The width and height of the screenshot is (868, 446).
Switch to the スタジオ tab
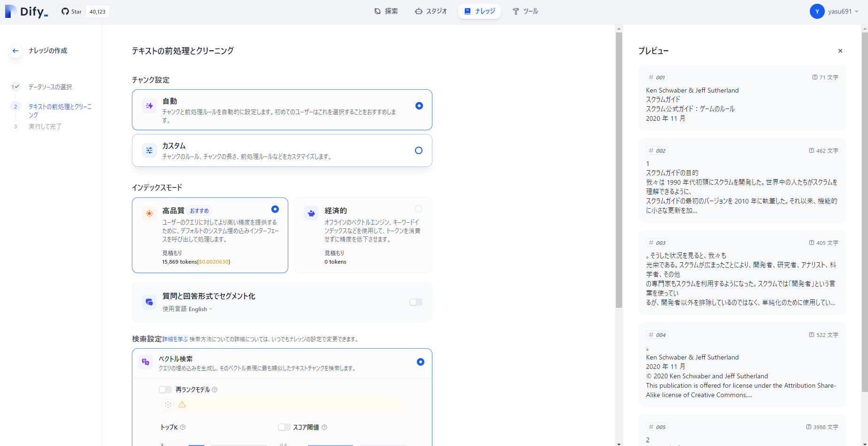tap(431, 11)
